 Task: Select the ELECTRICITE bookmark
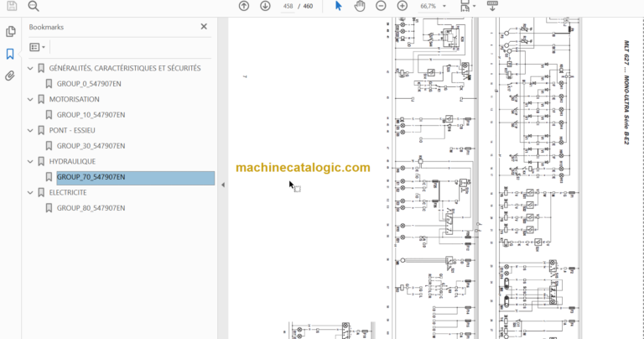[x=68, y=193]
